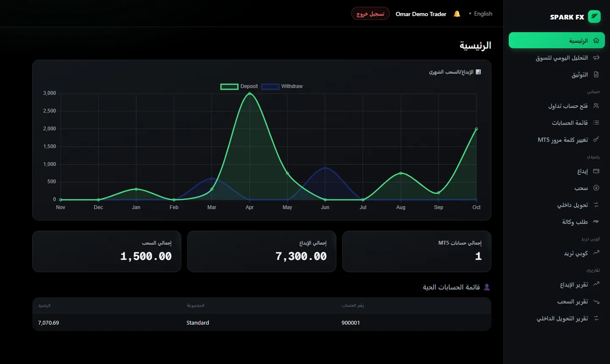Click the transfer arrows icon for تحويل داخلي
This screenshot has width=610, height=364.
(596, 205)
